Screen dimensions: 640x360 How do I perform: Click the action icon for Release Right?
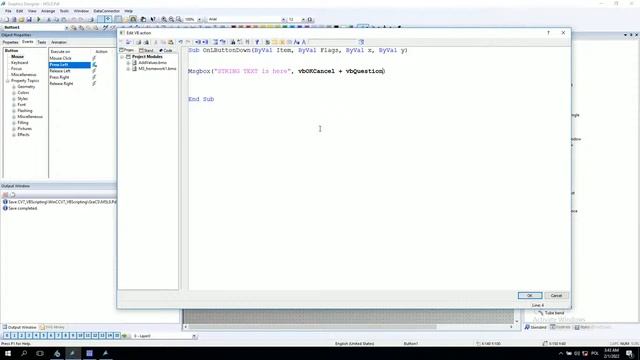(94, 83)
